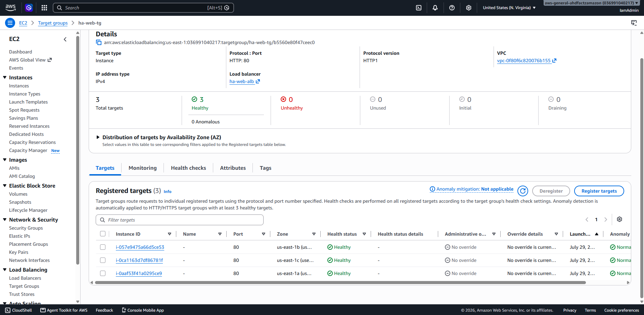
Task: Go to EC2 breadcrumb link
Action: 23,23
